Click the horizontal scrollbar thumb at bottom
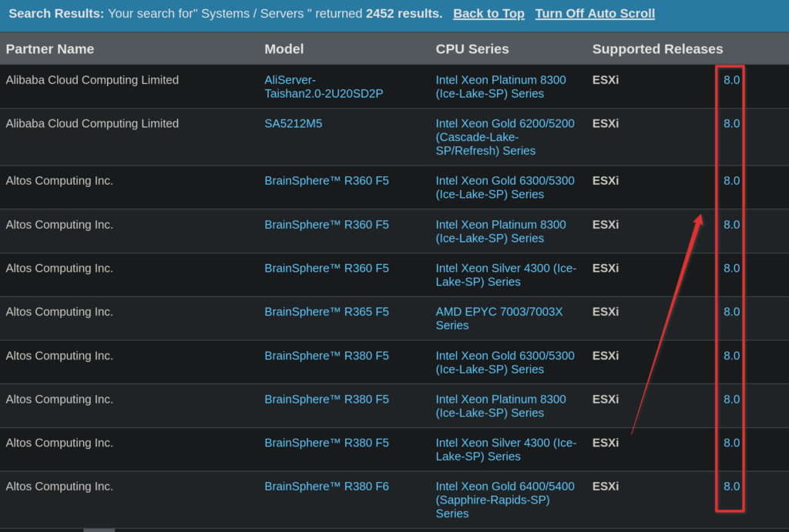 point(99,530)
